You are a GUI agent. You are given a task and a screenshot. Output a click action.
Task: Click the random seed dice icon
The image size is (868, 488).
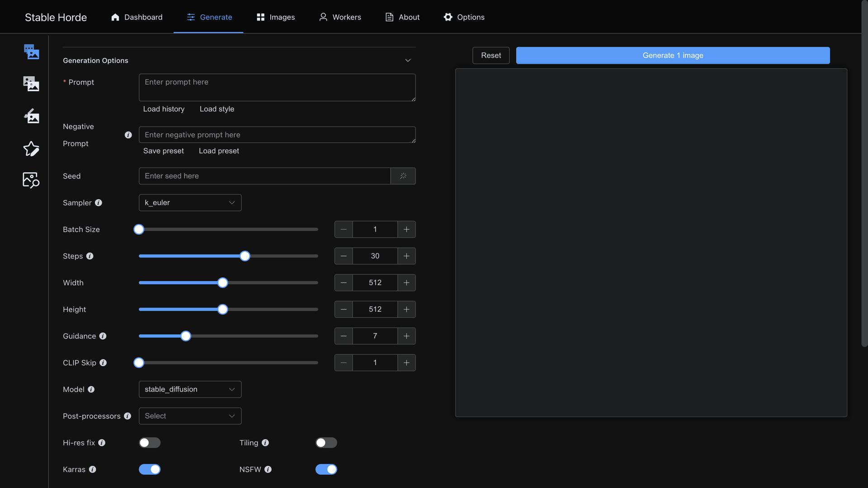[x=403, y=176]
